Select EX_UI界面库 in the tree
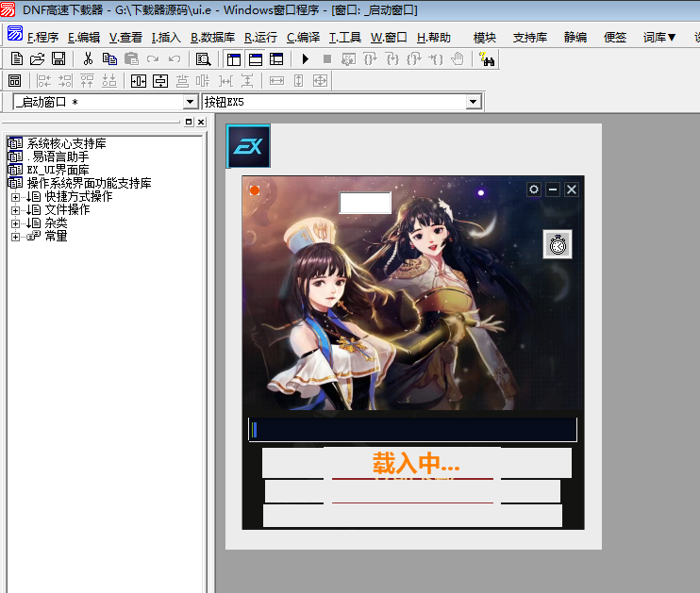This screenshot has height=593, width=700. coord(58,170)
